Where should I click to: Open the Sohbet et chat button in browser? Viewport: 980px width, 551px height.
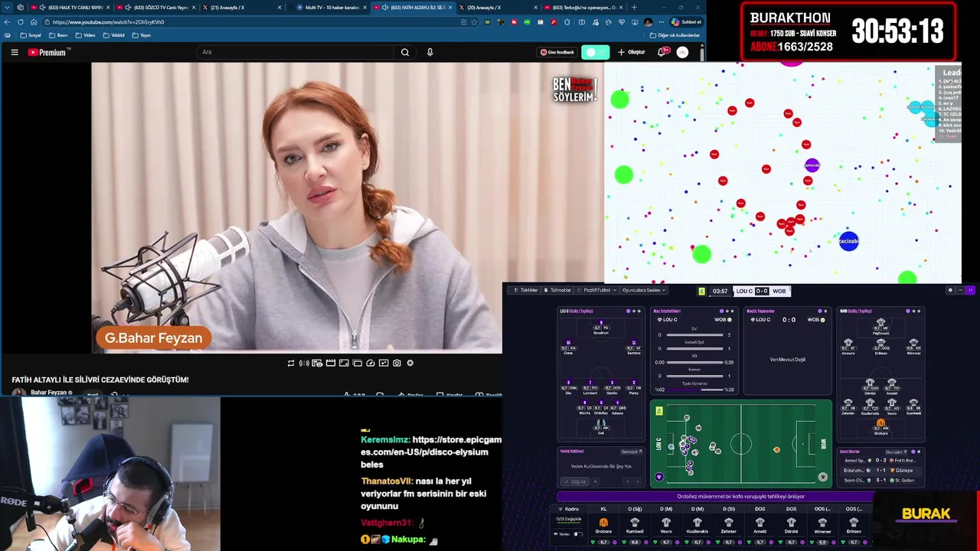pos(687,21)
